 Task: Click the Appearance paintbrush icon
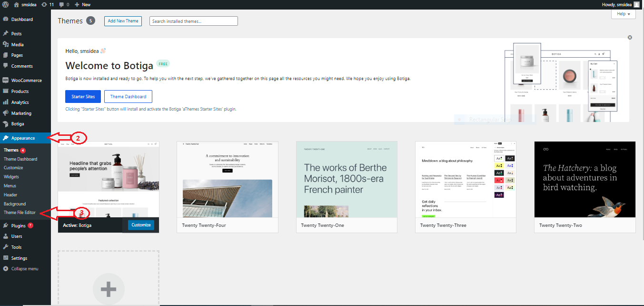[5, 138]
